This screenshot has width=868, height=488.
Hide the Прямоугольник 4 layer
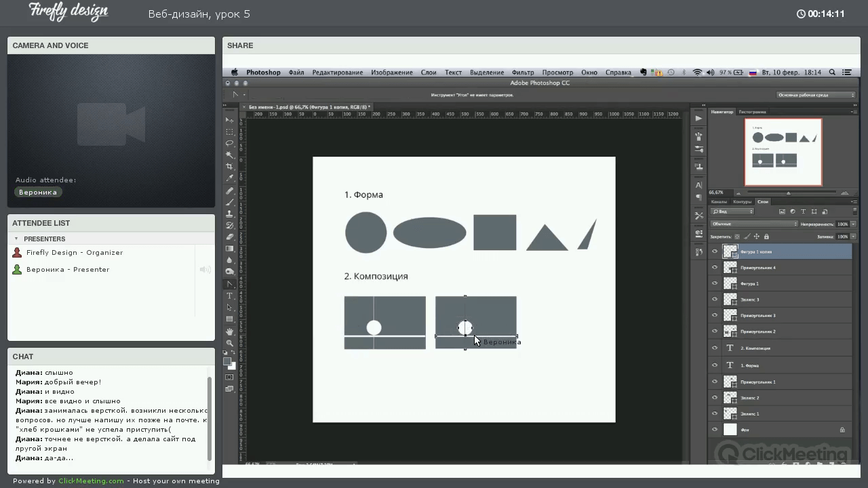[714, 268]
